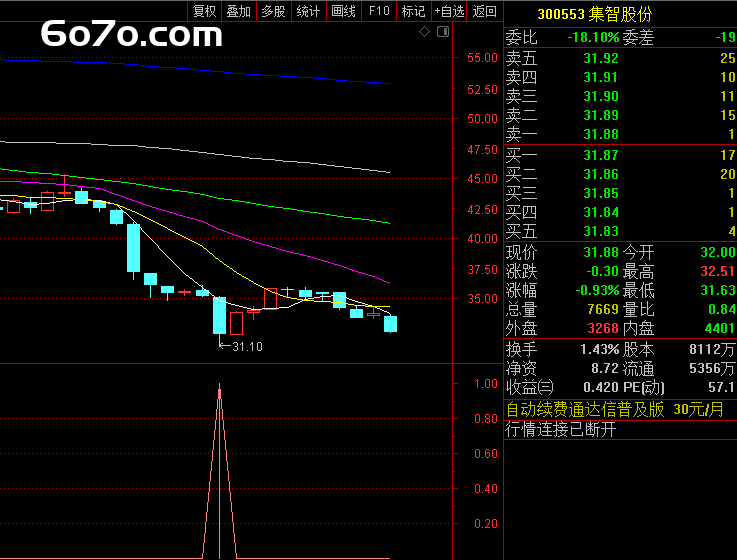Click 卖二 price 31.89

click(x=601, y=115)
